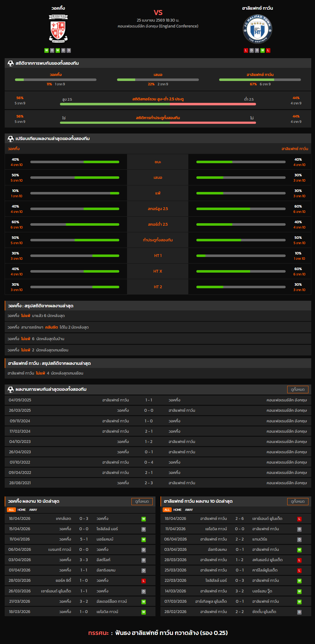Open view-all button for Woking last 10 matches
Viewport: 315px width, 644px height.
point(142,501)
